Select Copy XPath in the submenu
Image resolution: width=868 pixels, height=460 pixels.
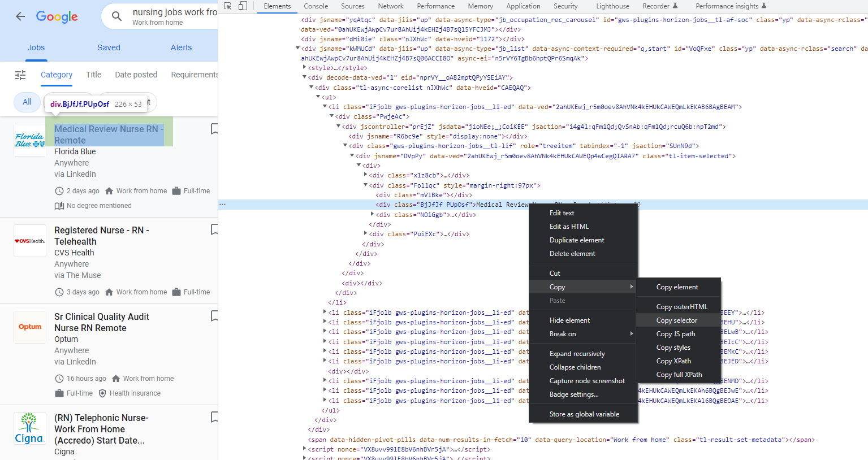pos(679,361)
